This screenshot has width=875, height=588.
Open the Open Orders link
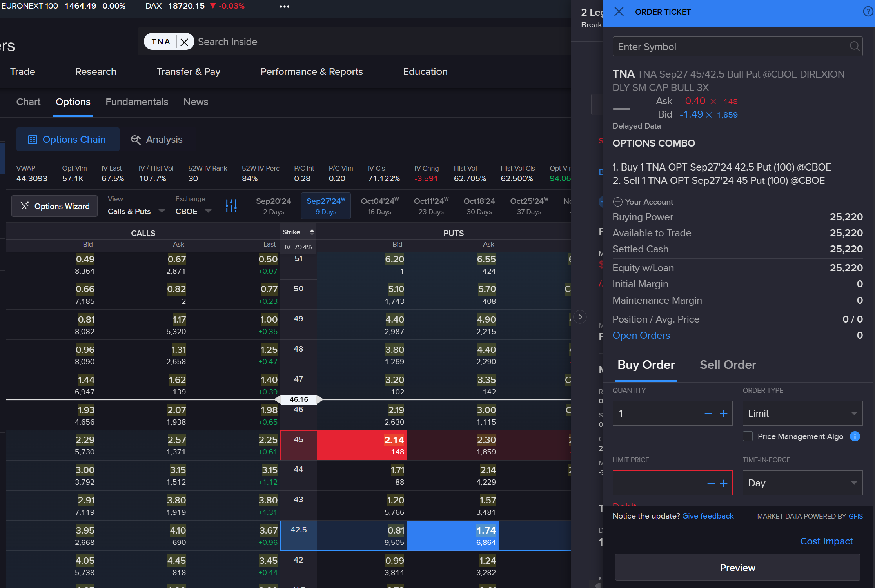click(641, 336)
